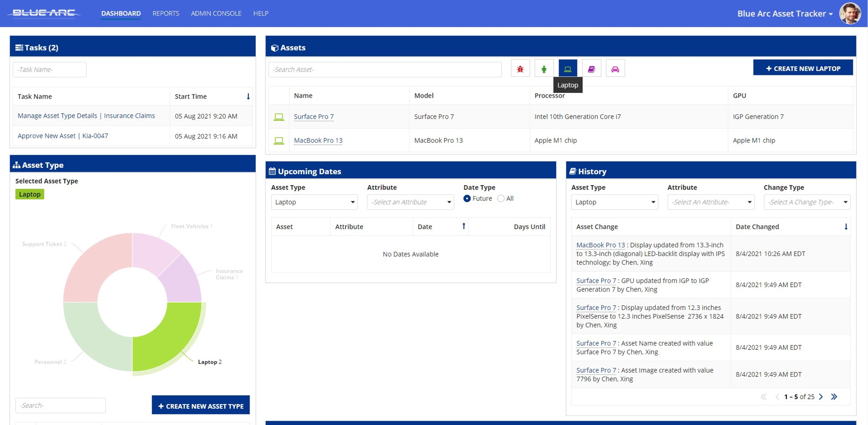Open Select A Change Type dropdown
Screen dimensions: 868x425
click(807, 202)
